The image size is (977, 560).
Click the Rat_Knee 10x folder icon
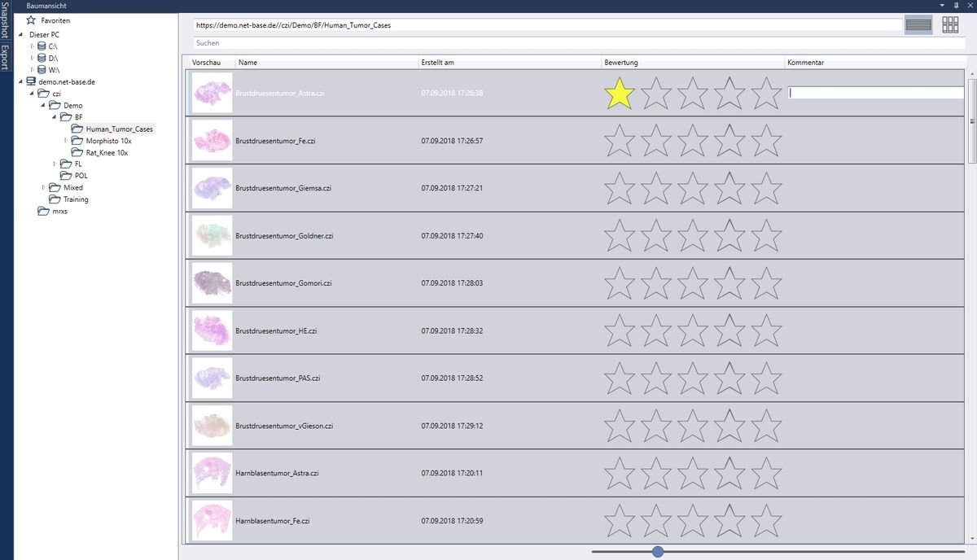pyautogui.click(x=78, y=152)
